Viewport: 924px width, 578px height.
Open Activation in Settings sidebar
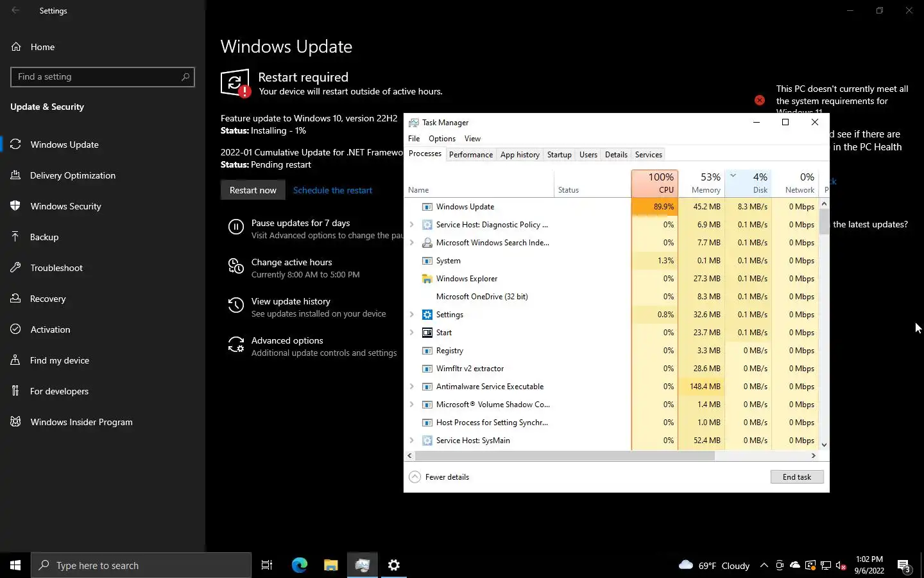pos(103,329)
